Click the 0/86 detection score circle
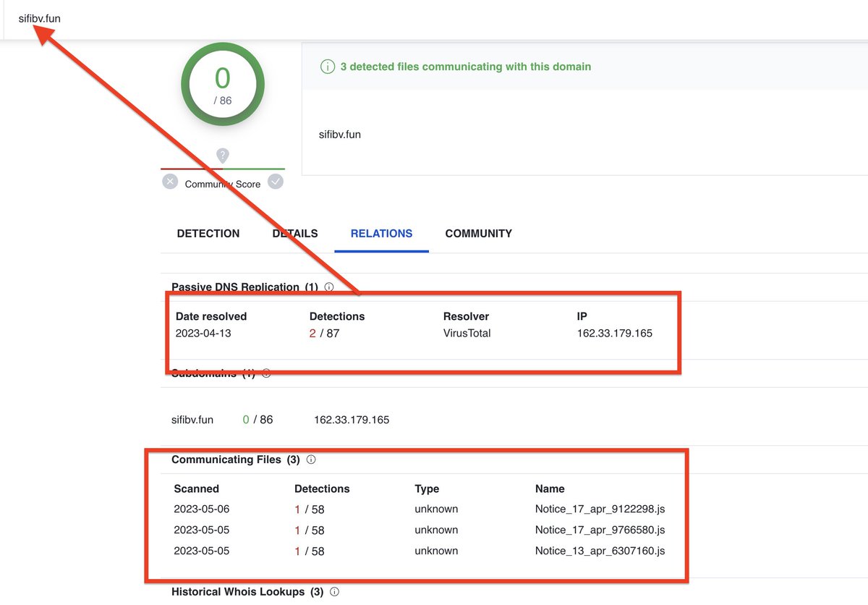868x605 pixels. 223,85
